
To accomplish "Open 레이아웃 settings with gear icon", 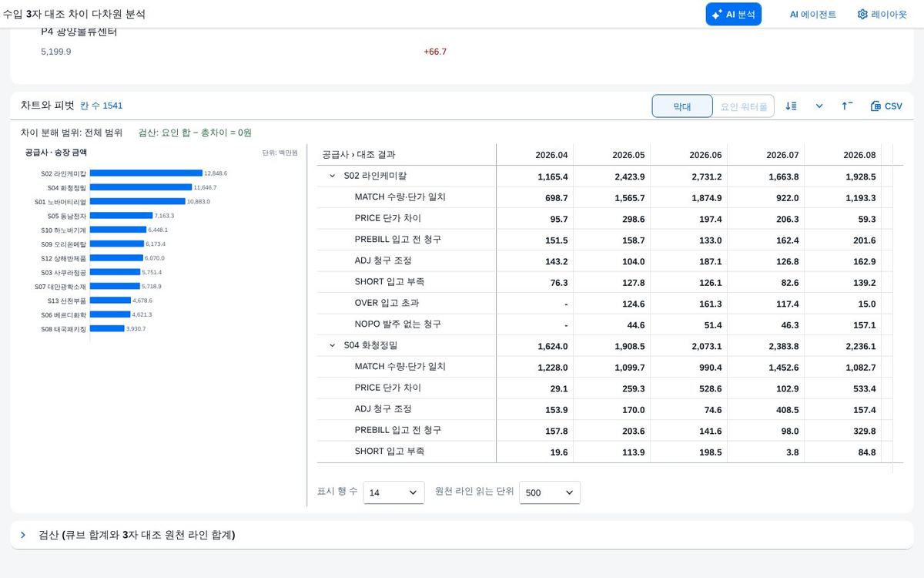I will [882, 14].
